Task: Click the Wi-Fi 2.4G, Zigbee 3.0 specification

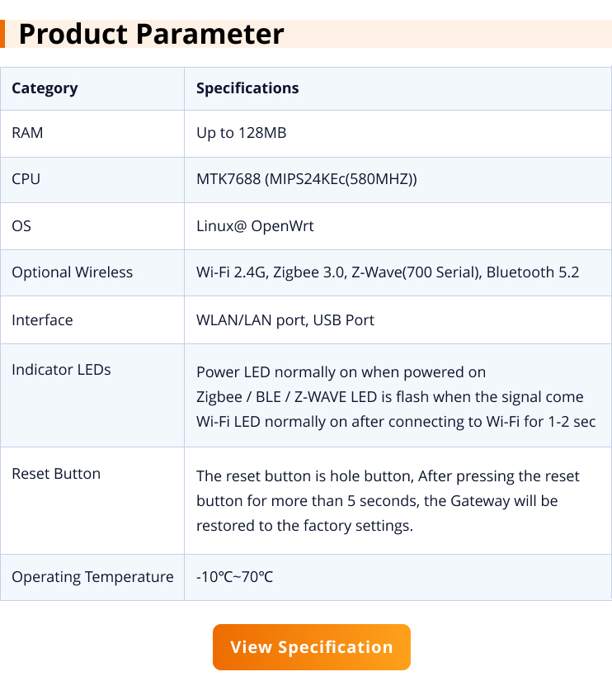Action: [x=388, y=272]
